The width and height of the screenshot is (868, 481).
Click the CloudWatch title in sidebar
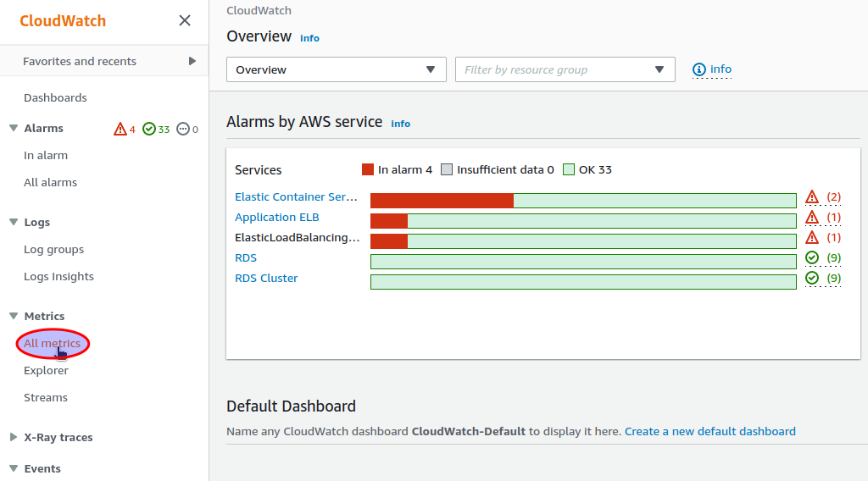63,21
